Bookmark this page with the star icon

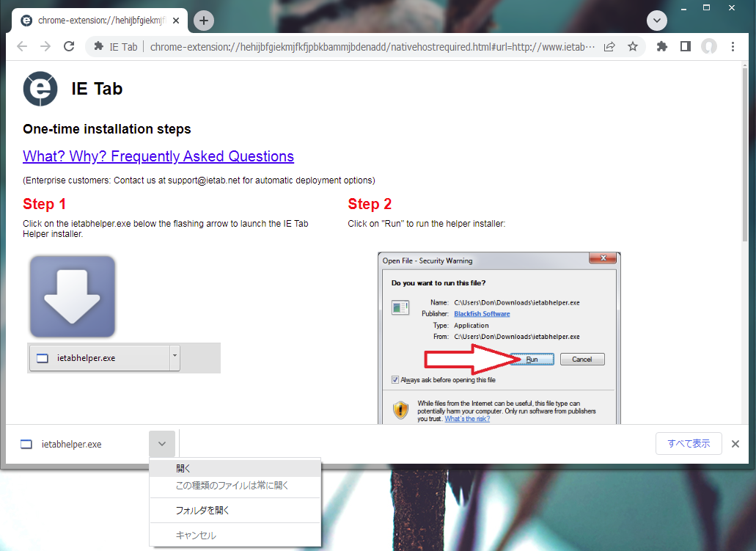(x=633, y=46)
